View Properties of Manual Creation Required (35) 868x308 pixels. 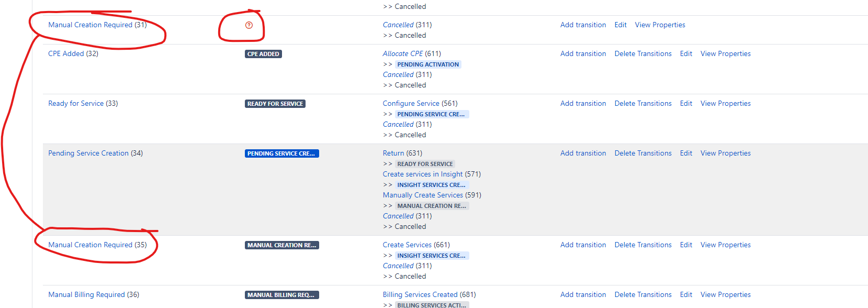(x=725, y=245)
